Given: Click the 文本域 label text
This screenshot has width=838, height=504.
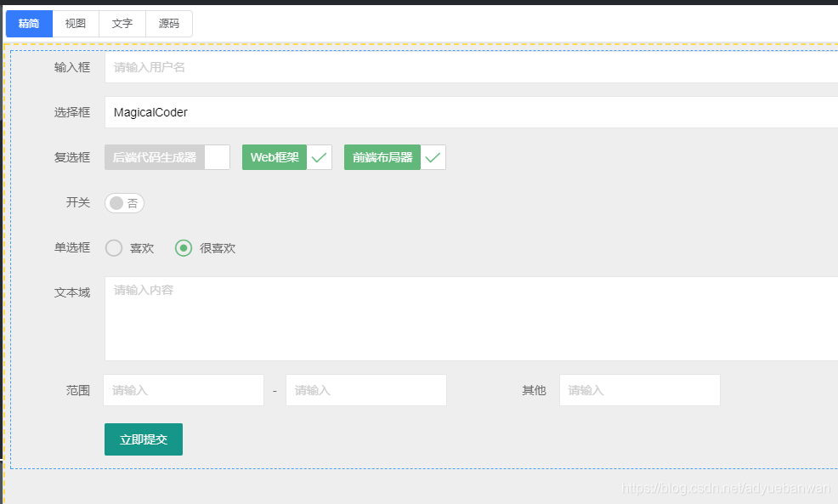Looking at the screenshot, I should click(72, 292).
